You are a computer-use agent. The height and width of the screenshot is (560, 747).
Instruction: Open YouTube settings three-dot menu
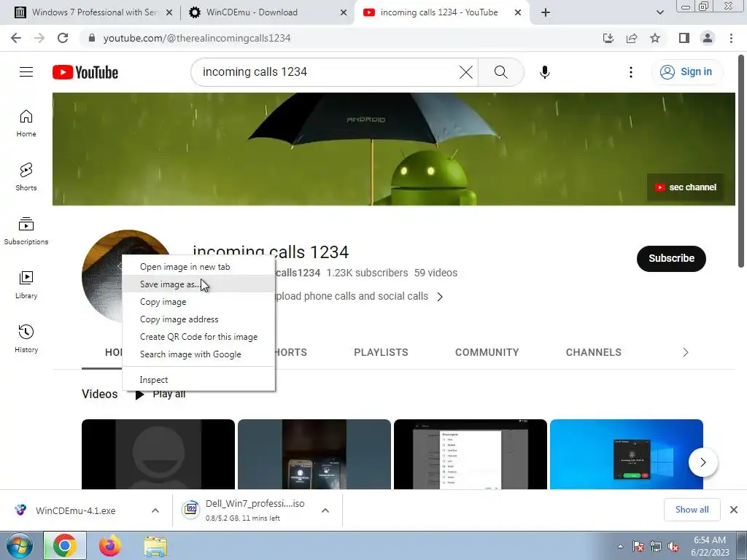point(631,72)
